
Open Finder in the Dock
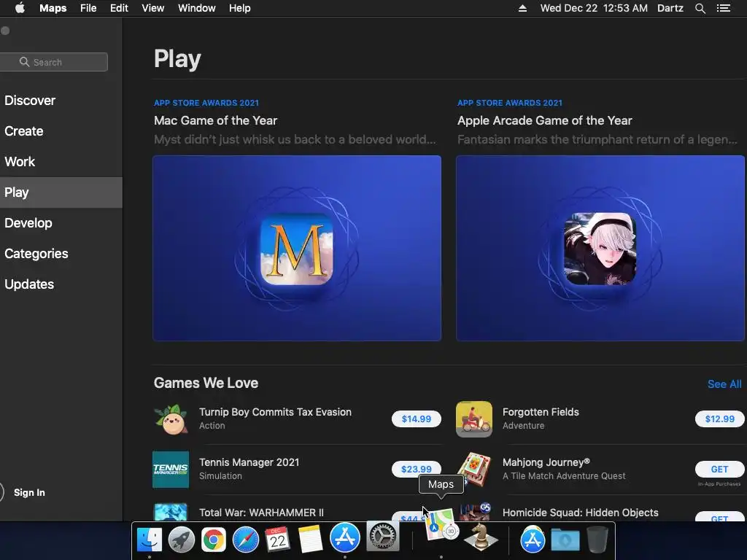coord(149,540)
